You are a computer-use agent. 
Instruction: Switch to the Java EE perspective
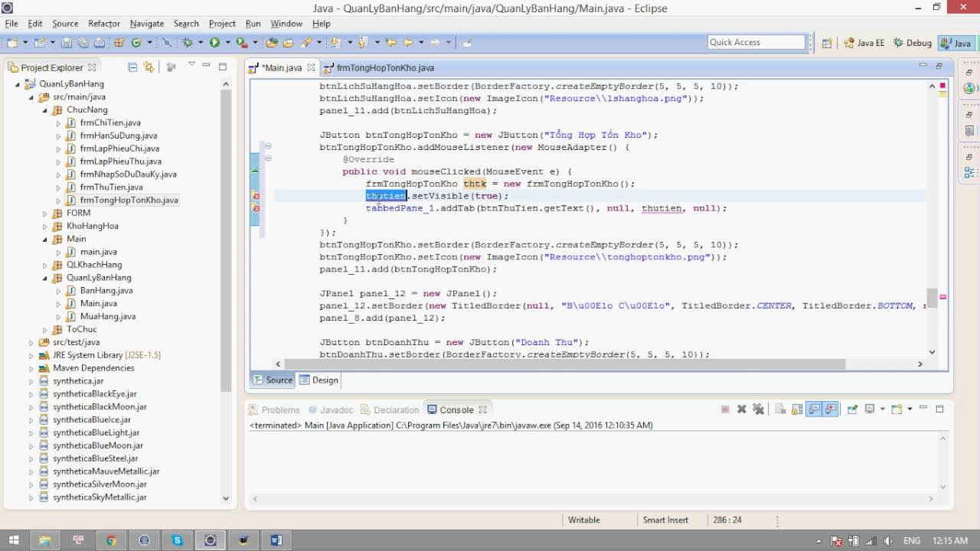pyautogui.click(x=865, y=43)
